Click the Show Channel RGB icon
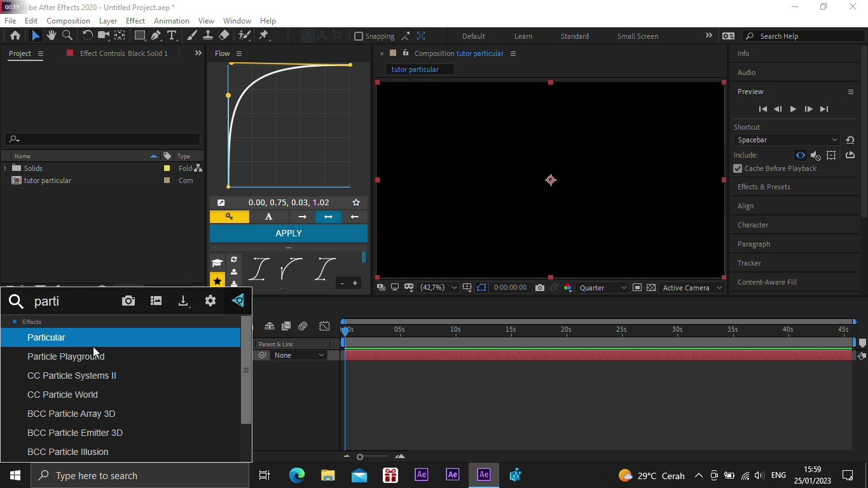This screenshot has height=488, width=868. click(568, 288)
